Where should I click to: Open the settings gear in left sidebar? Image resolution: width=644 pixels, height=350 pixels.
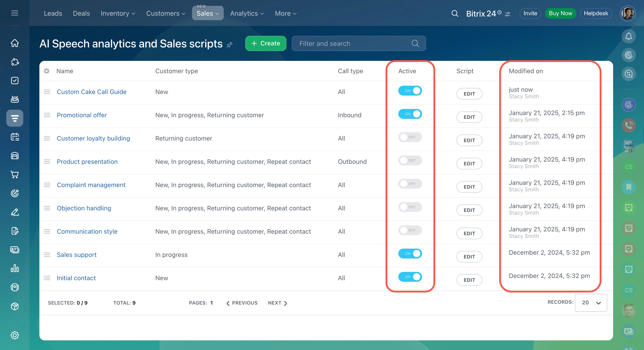15,335
